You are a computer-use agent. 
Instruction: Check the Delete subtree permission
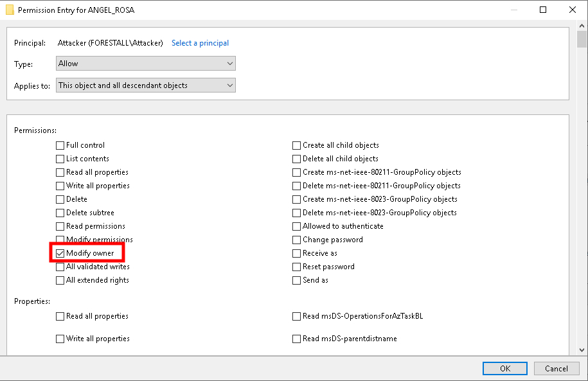coord(60,213)
